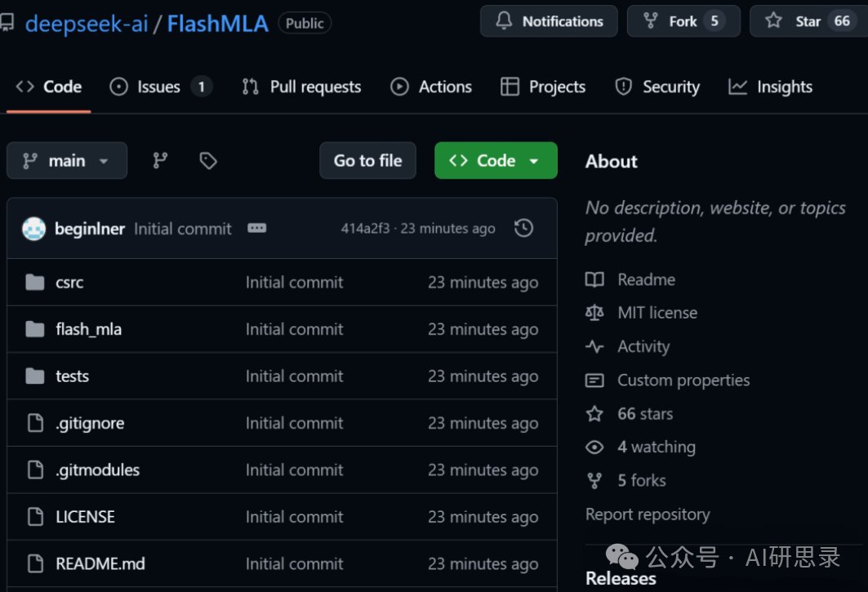Open Initial commit message in flash_mla row
The width and height of the screenshot is (868, 592).
[295, 330]
